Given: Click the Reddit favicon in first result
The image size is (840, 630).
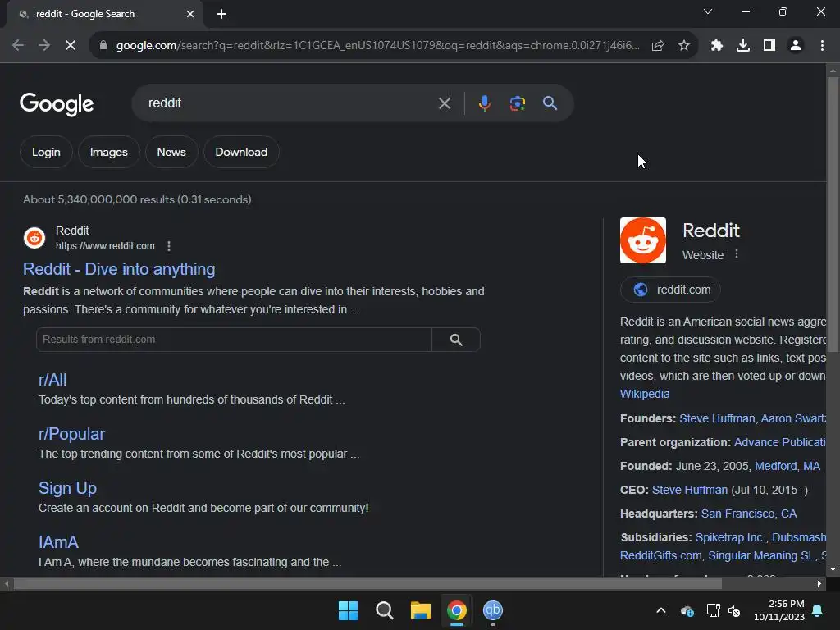Looking at the screenshot, I should pyautogui.click(x=34, y=238).
